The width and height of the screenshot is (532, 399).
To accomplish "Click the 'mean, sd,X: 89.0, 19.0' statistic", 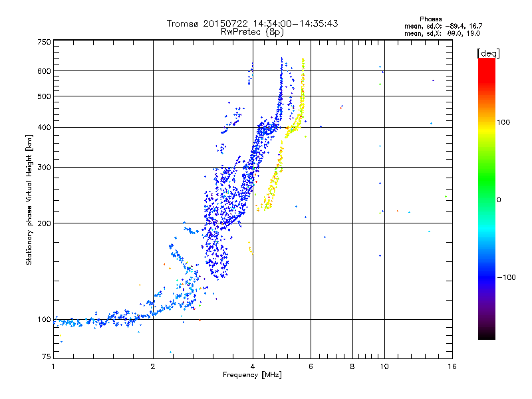I will point(442,33).
